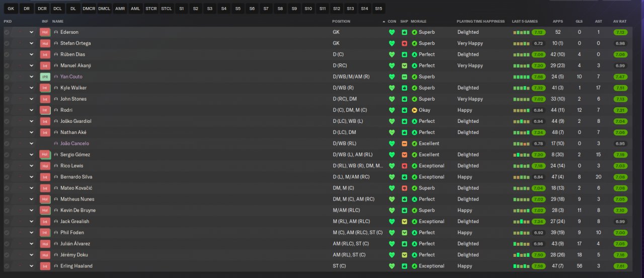Click Phil Foden's condition heart icon
The image size is (644, 278).
click(392, 233)
